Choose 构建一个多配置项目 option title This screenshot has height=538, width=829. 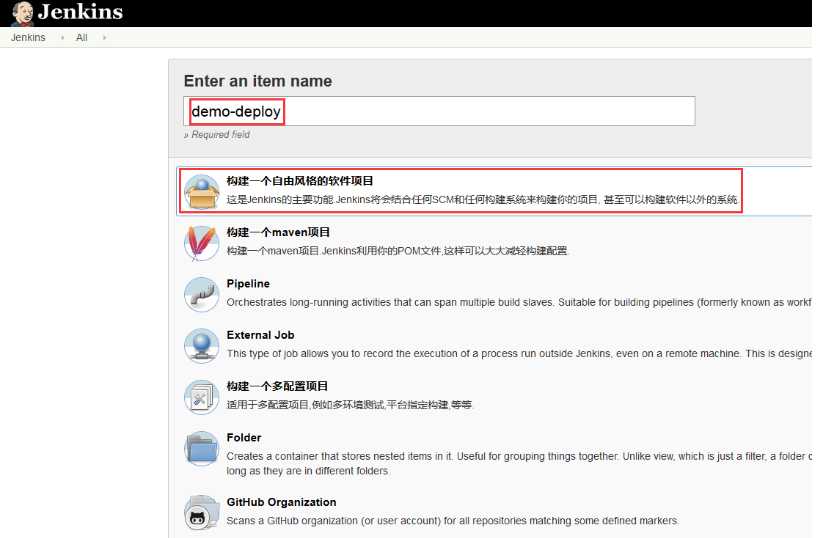[278, 386]
